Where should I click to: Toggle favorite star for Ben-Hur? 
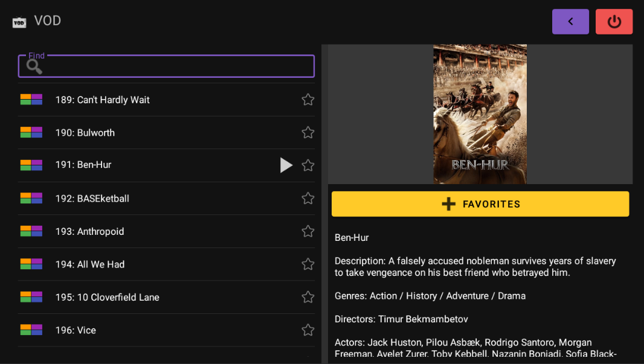click(308, 165)
